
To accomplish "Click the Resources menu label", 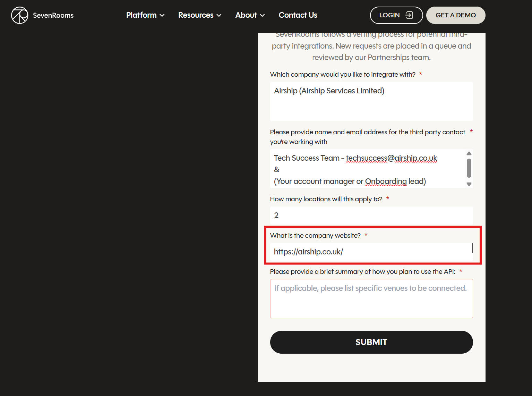I will (196, 15).
